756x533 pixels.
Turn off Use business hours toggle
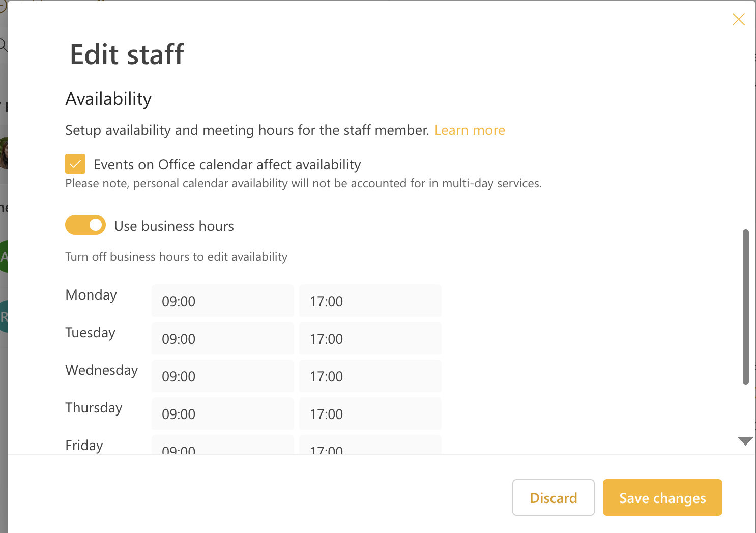point(85,225)
